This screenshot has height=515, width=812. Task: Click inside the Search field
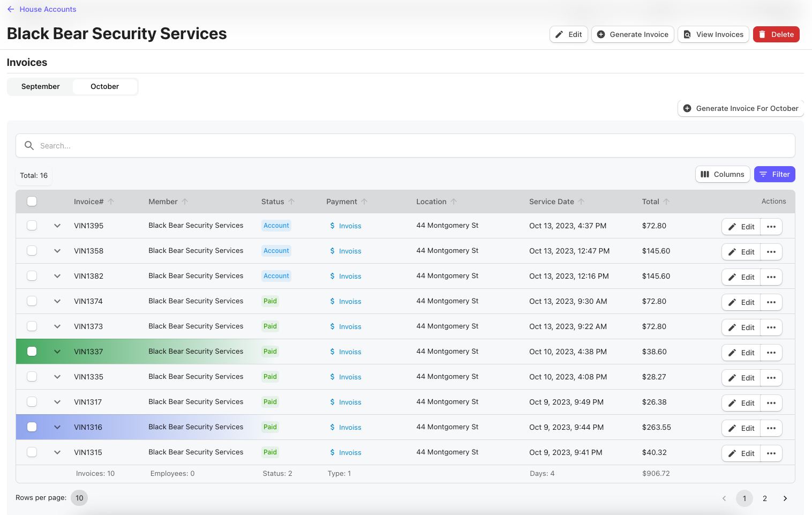pos(214,145)
